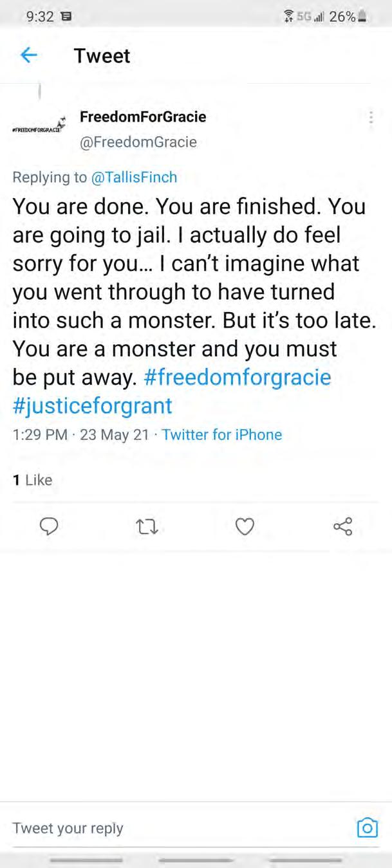Open the #freedomforgracie hashtag
Image resolution: width=392 pixels, height=868 pixels.
tap(237, 376)
